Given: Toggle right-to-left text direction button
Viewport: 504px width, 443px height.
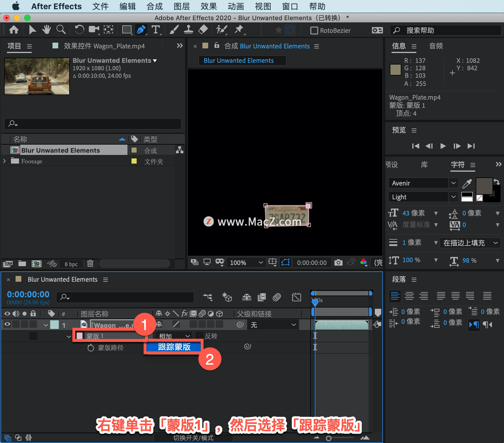Looking at the screenshot, I should (x=487, y=325).
